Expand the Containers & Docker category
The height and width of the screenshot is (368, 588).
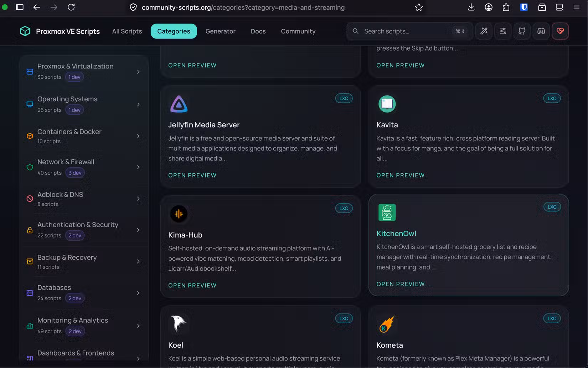click(x=138, y=136)
